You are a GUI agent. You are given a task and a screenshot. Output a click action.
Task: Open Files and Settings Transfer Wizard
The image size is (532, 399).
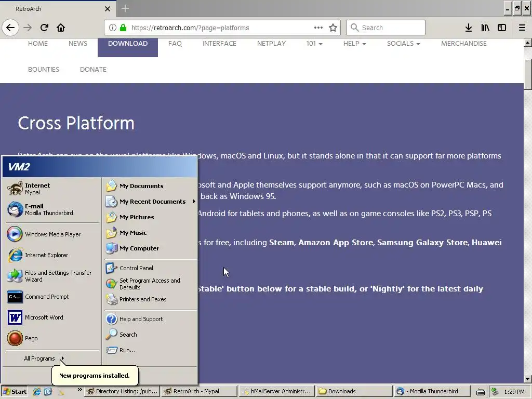52,276
